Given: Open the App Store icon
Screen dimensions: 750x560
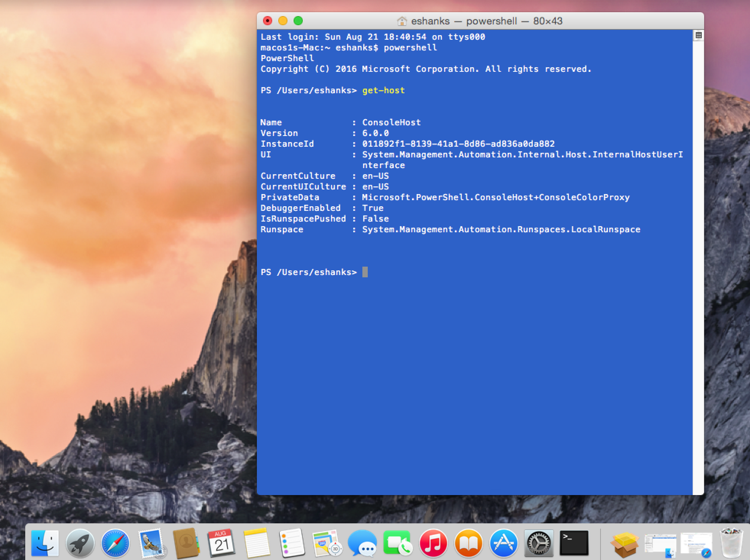Looking at the screenshot, I should (x=503, y=543).
